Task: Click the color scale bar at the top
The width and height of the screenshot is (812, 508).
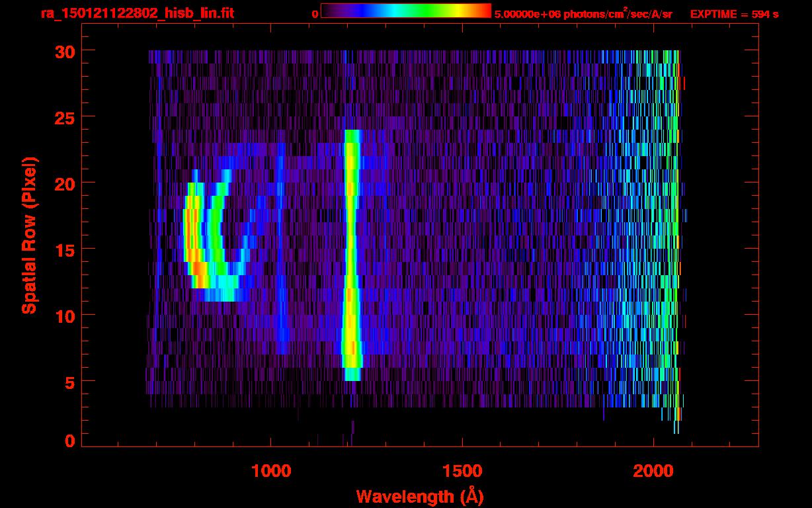Action: point(405,11)
